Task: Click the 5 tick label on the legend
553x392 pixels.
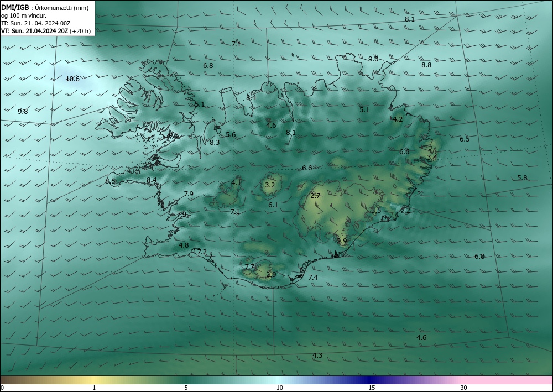Action: pyautogui.click(x=186, y=388)
